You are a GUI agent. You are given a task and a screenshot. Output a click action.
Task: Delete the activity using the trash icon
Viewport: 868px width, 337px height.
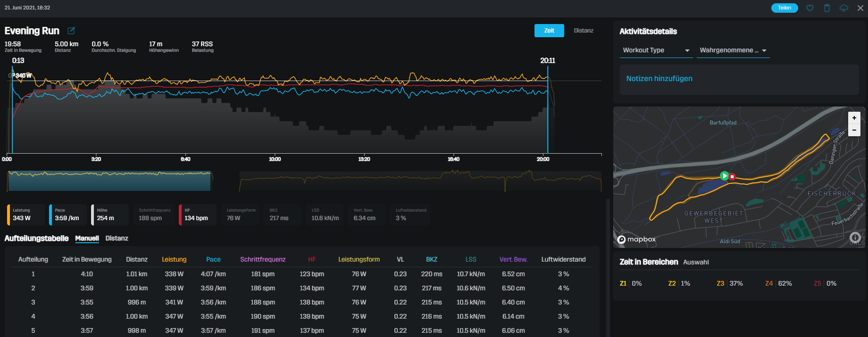tap(826, 8)
